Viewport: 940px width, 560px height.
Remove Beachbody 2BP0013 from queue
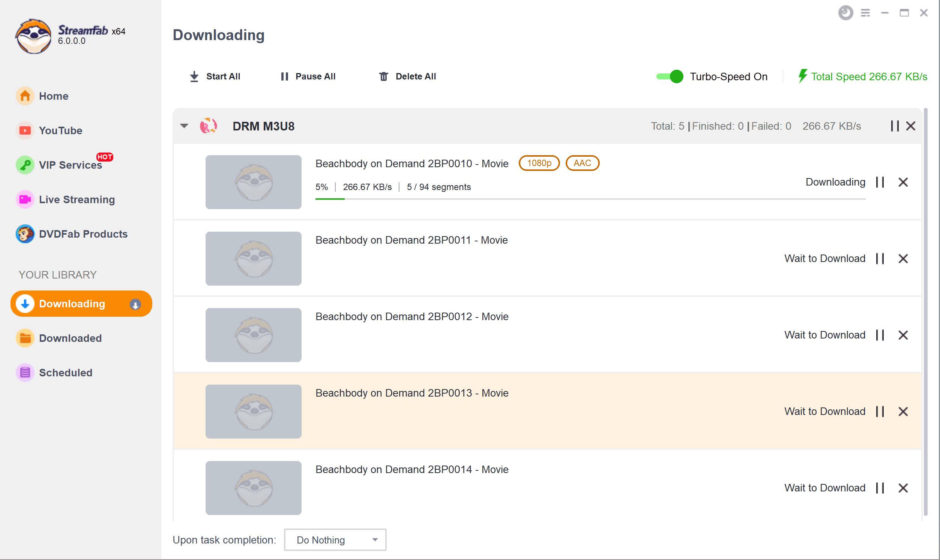coord(903,411)
